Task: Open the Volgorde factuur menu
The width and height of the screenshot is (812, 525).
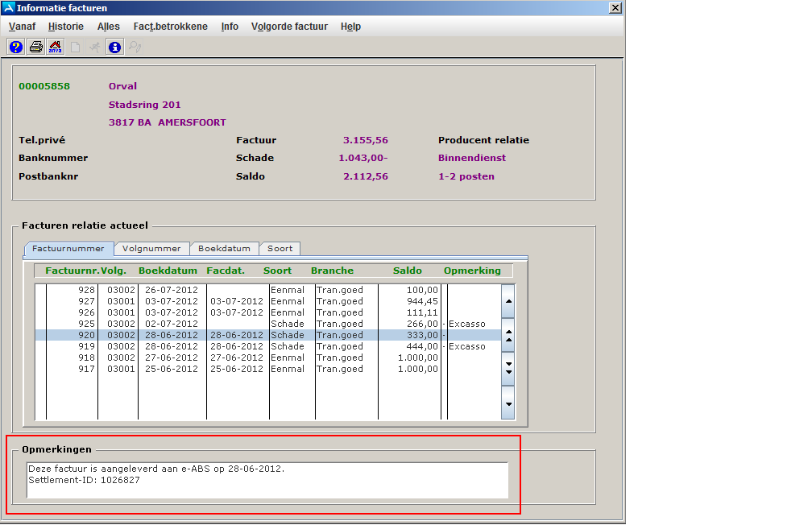Action: click(x=289, y=27)
